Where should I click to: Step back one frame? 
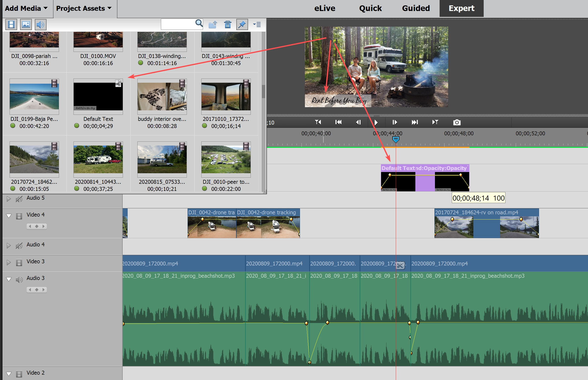tap(358, 122)
